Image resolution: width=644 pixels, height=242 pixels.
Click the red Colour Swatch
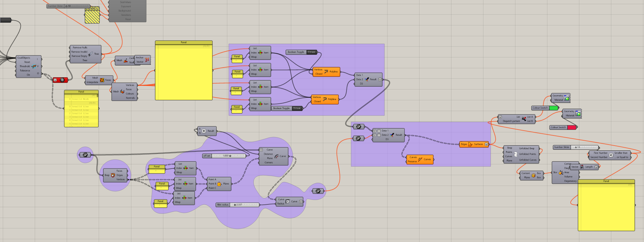(x=571, y=127)
